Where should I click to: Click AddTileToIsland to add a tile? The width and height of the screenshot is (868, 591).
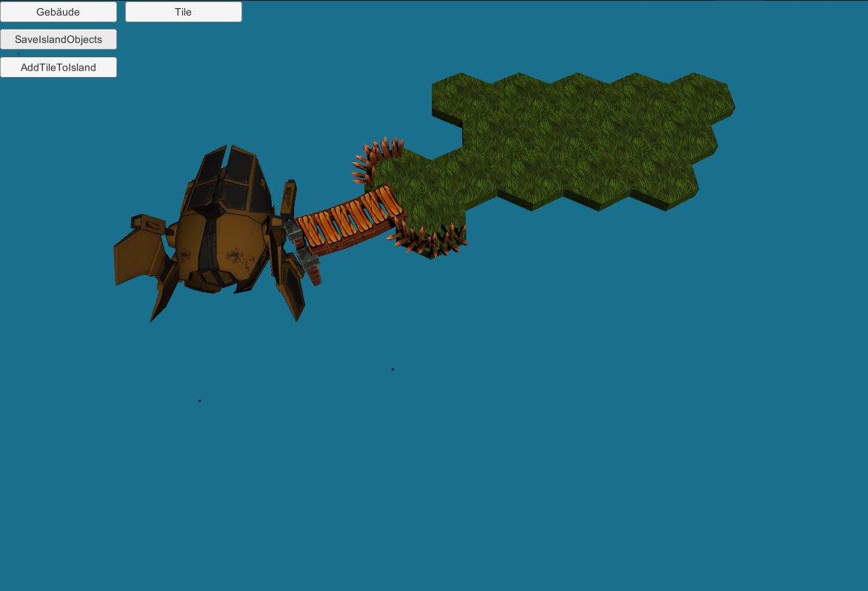59,67
